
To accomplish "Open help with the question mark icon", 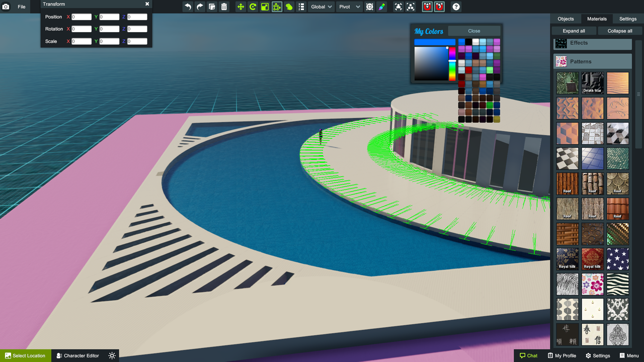I will [456, 7].
